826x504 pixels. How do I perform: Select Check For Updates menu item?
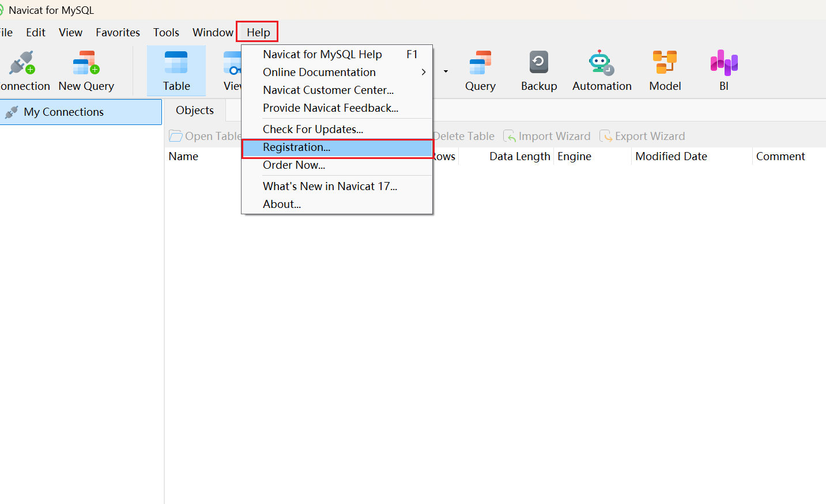pos(337,129)
